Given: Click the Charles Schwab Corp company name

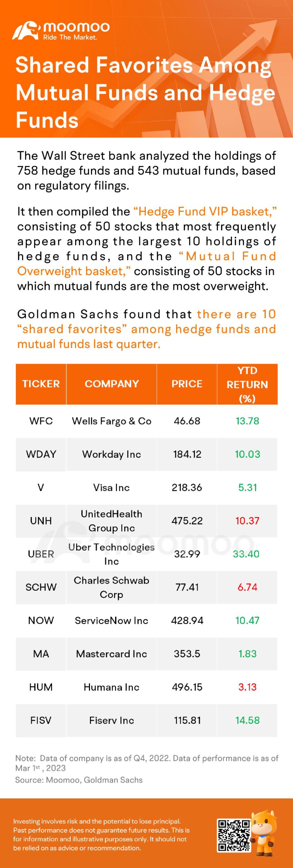Looking at the screenshot, I should pos(112,587).
